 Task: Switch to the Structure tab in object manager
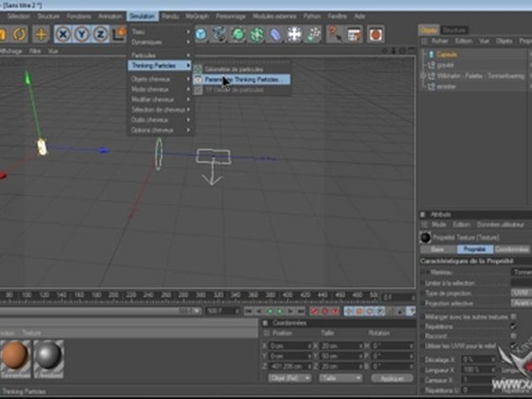[454, 30]
